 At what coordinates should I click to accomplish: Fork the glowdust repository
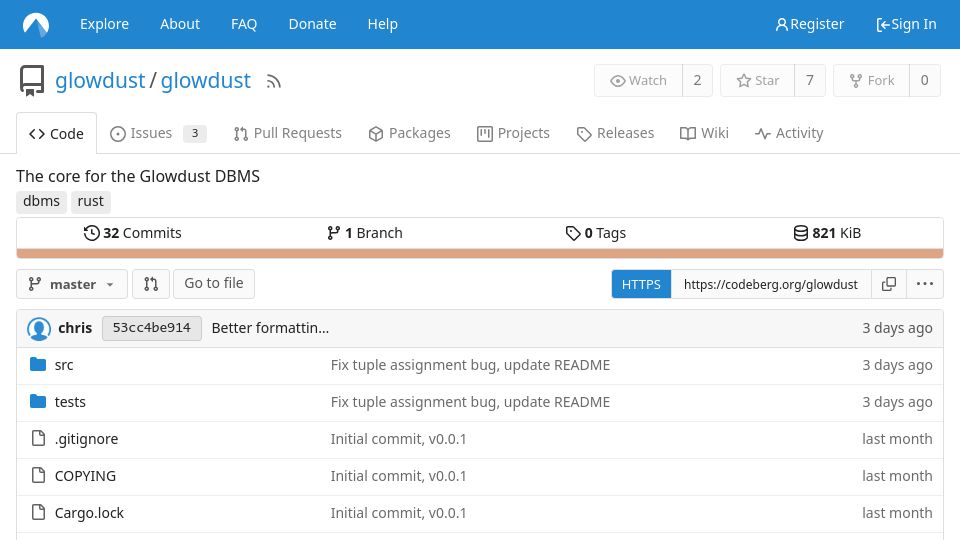pos(872,81)
